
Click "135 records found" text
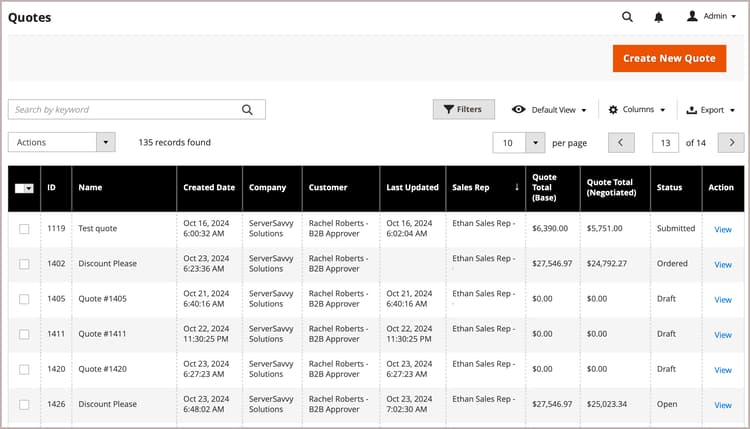point(175,142)
